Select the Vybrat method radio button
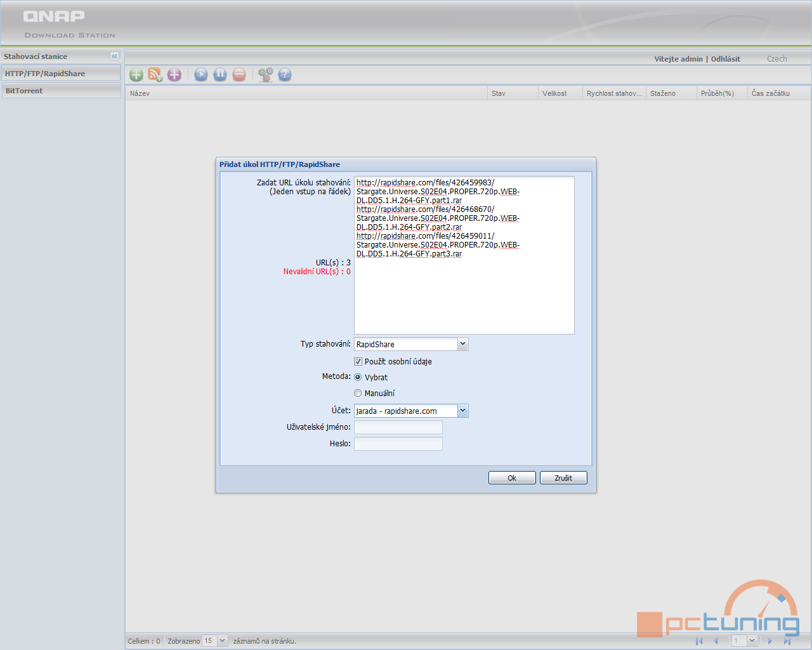 point(358,377)
